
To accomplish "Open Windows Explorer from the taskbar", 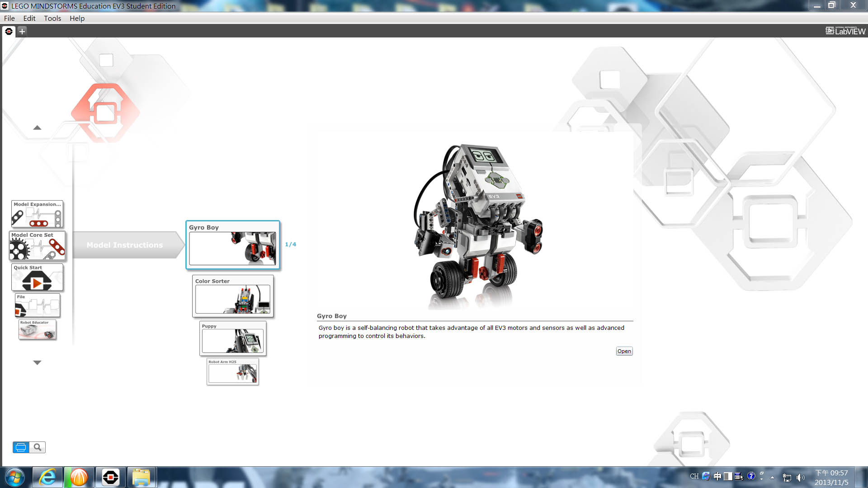I will [142, 477].
